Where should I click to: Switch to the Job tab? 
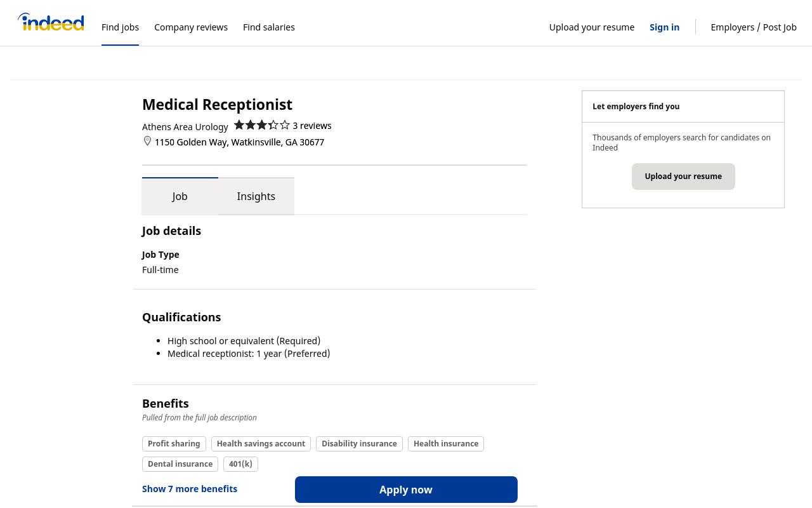click(x=180, y=196)
